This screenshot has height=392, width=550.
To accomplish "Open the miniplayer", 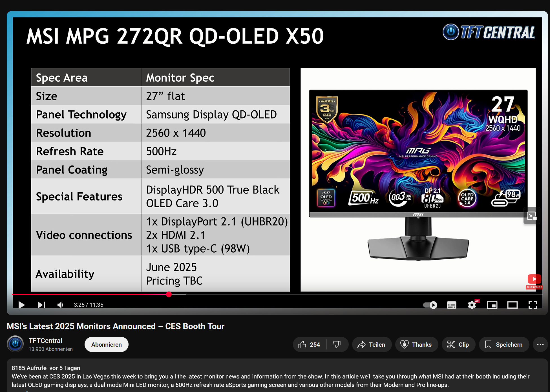I will point(492,305).
